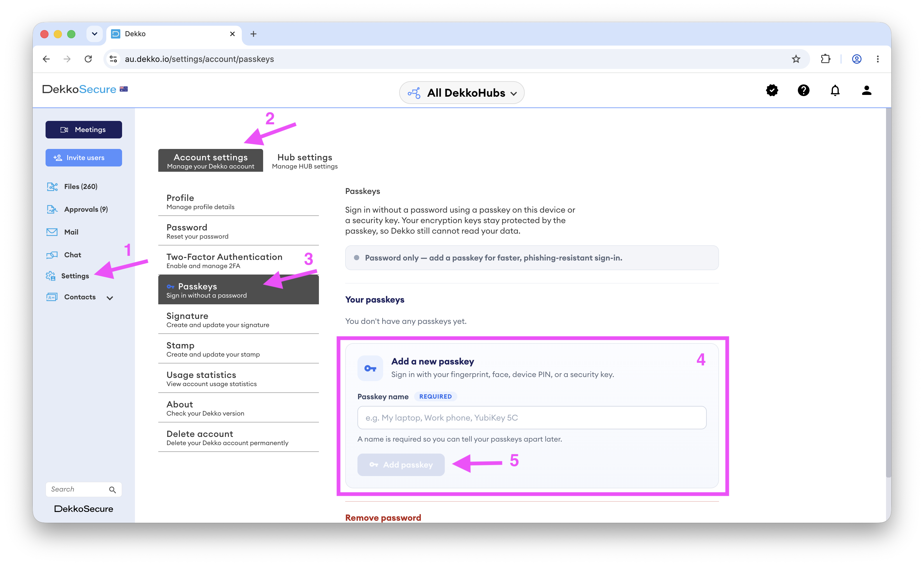Open Mail in the sidebar
Viewport: 924px width, 566px height.
click(62, 232)
